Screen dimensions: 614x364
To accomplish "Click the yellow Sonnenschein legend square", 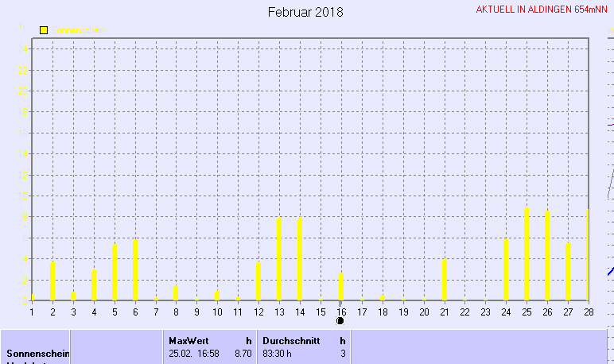I will (x=44, y=30).
